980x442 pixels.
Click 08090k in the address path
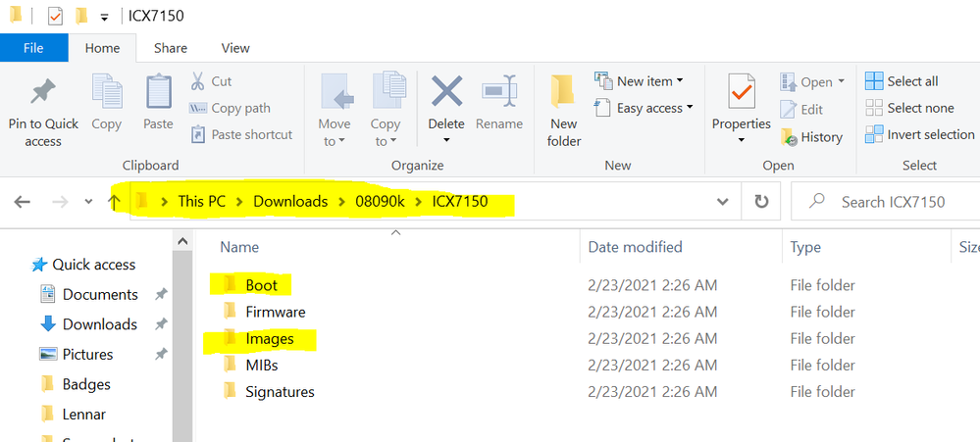tap(380, 202)
